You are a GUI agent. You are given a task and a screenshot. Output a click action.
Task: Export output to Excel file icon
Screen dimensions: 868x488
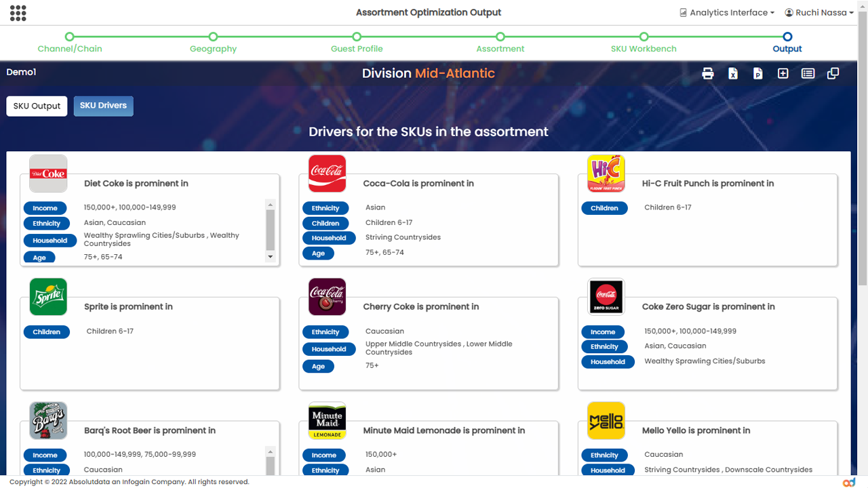[x=733, y=74]
